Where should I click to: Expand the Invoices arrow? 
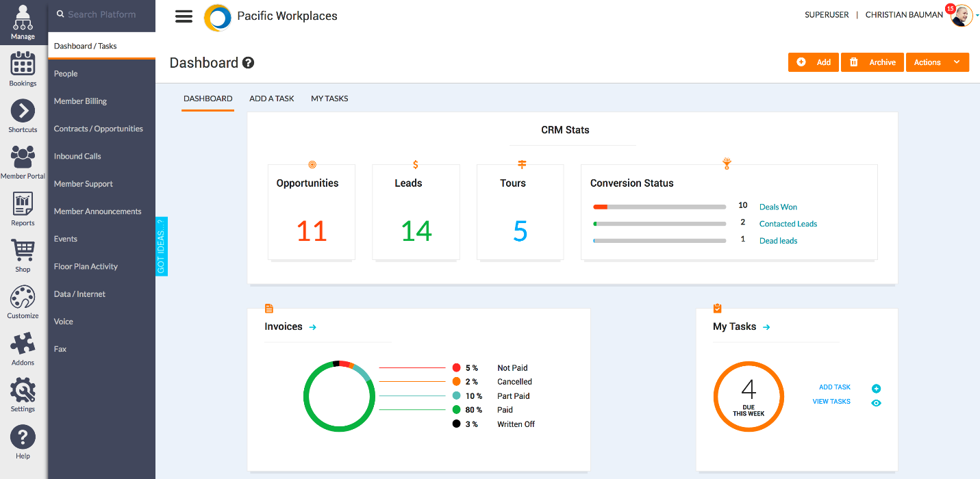312,327
